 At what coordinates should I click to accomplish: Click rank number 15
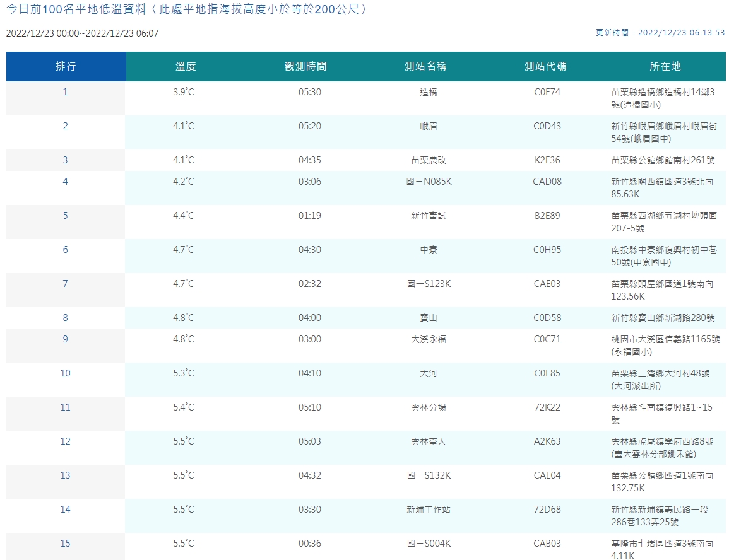pyautogui.click(x=66, y=544)
